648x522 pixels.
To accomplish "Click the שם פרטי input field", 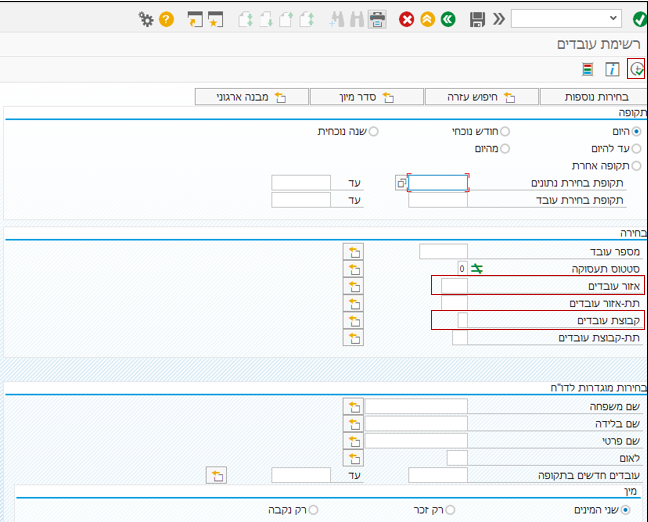I will [416, 441].
